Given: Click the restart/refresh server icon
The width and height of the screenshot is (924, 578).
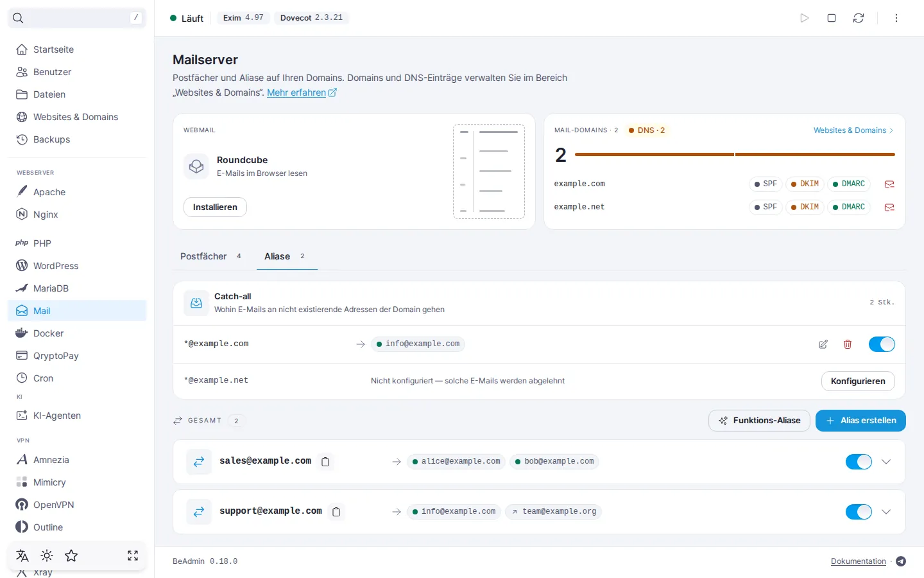Looking at the screenshot, I should tap(859, 18).
